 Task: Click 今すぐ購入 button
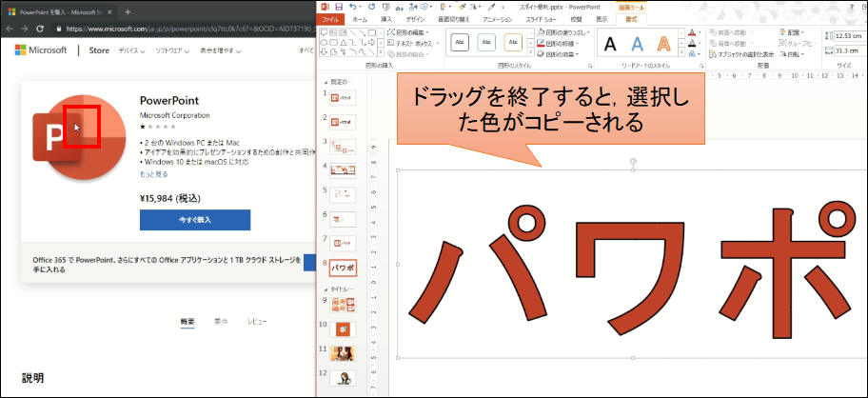coord(195,220)
